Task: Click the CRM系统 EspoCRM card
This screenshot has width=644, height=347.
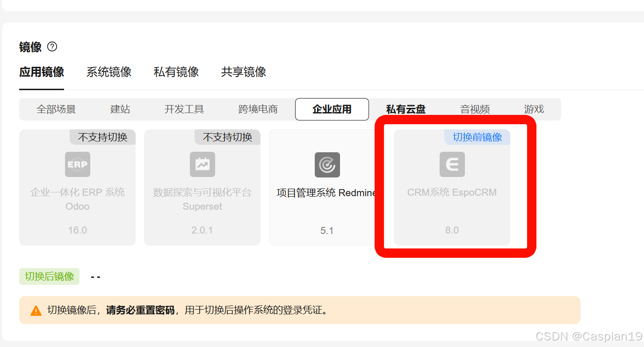Action: (x=452, y=187)
